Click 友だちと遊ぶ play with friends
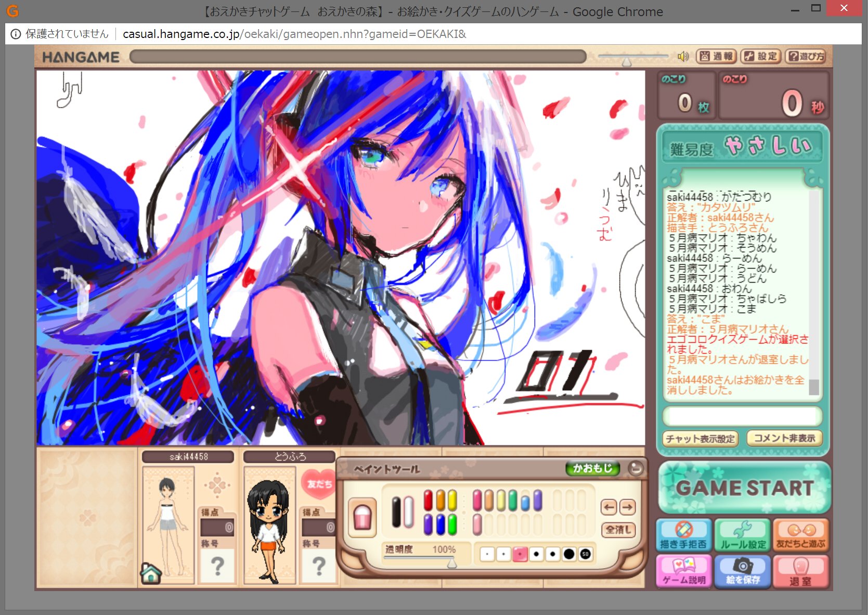 801,535
